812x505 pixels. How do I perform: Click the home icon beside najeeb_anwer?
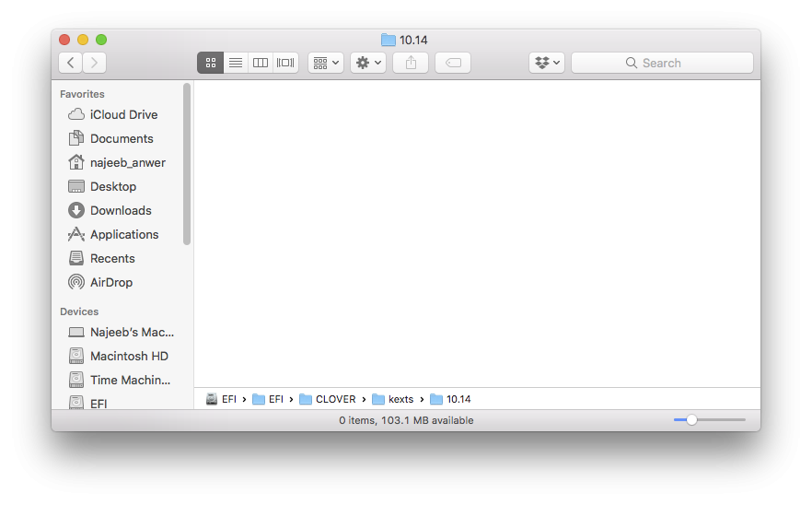point(76,162)
